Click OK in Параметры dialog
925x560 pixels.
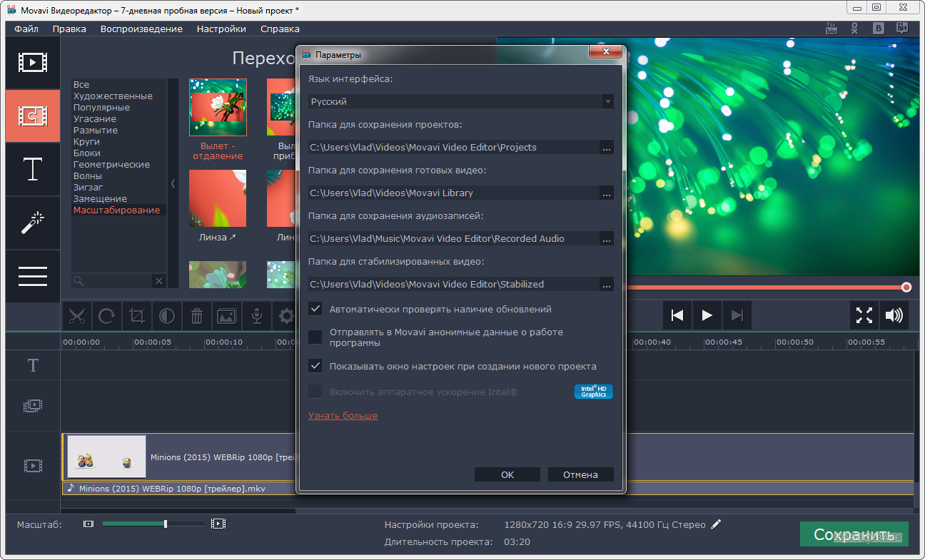pos(507,474)
